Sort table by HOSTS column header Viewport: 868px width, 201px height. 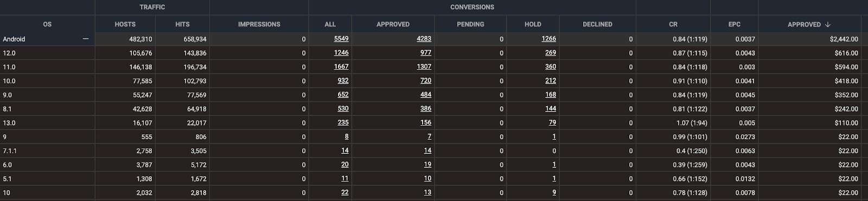tap(125, 24)
